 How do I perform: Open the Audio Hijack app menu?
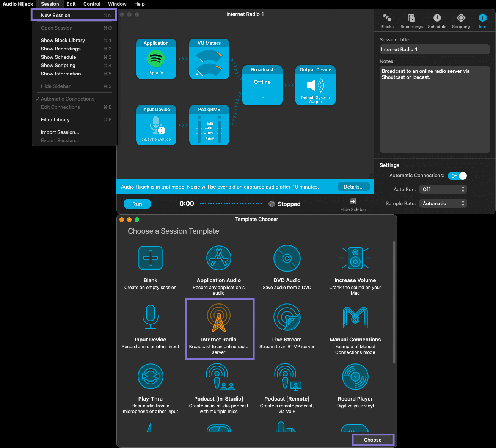[x=18, y=4]
